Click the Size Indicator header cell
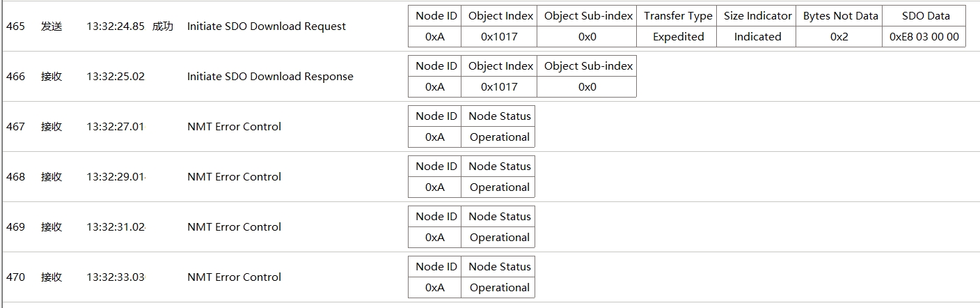This screenshot has width=980, height=308. 757,16
